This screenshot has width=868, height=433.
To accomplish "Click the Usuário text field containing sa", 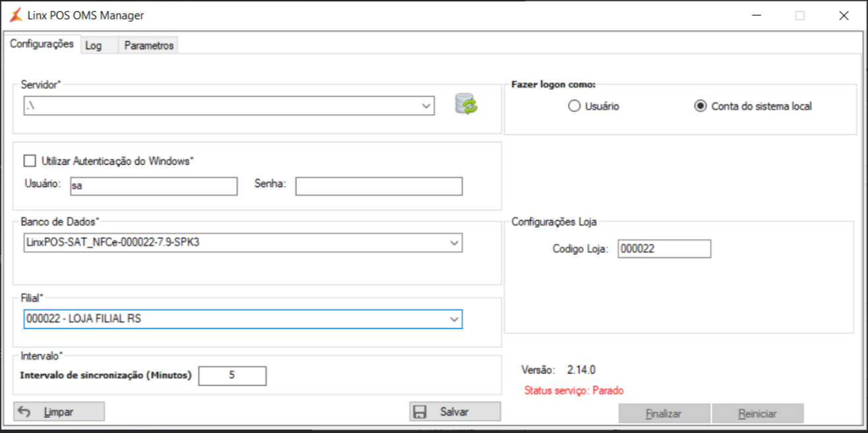I will point(153,187).
